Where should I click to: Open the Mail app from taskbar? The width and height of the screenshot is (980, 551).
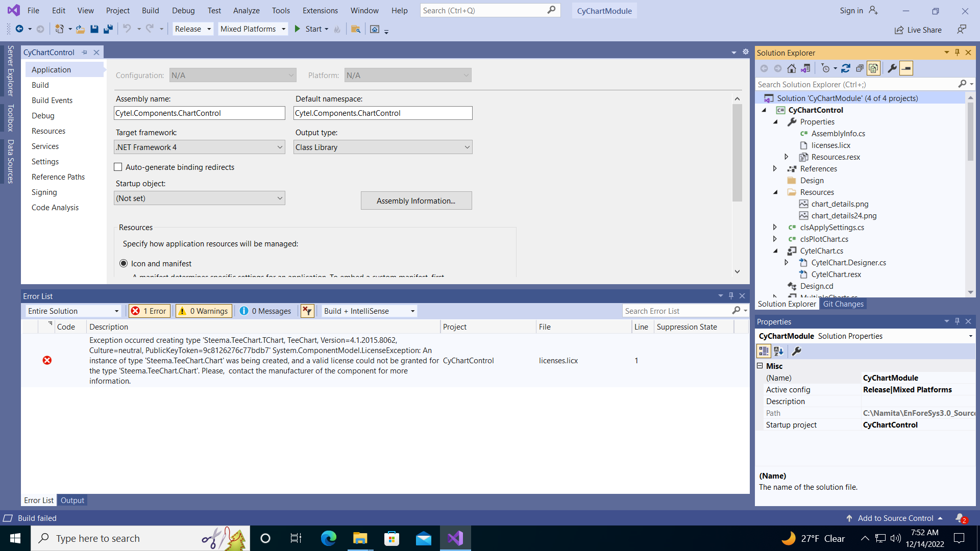click(x=424, y=538)
